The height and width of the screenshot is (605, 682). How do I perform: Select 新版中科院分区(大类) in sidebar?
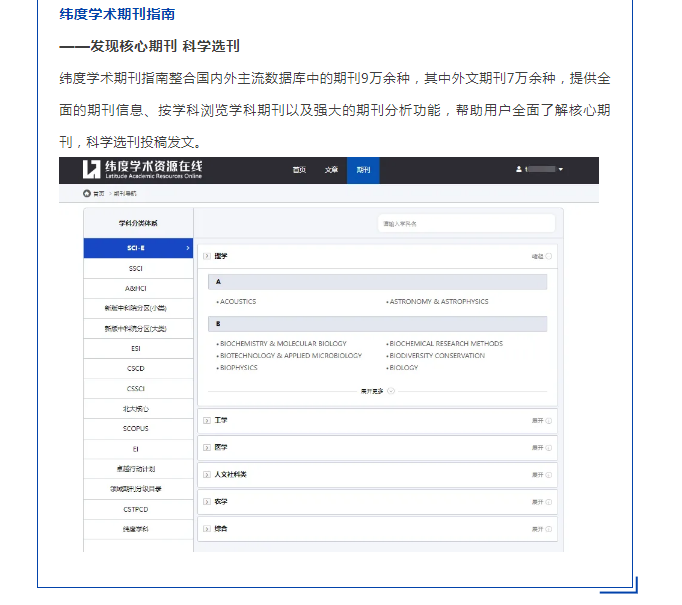point(138,329)
